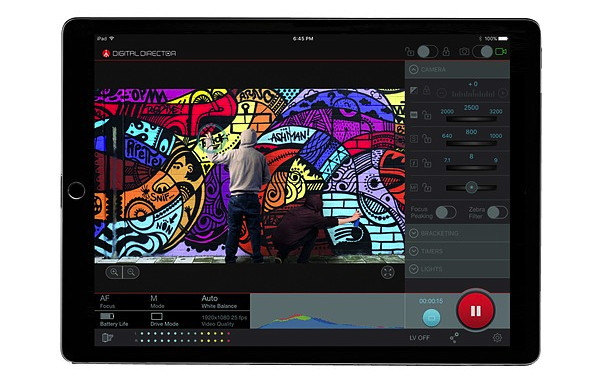Open the gallery folder icon bottom left
The height and width of the screenshot is (379, 590).
[x=107, y=338]
